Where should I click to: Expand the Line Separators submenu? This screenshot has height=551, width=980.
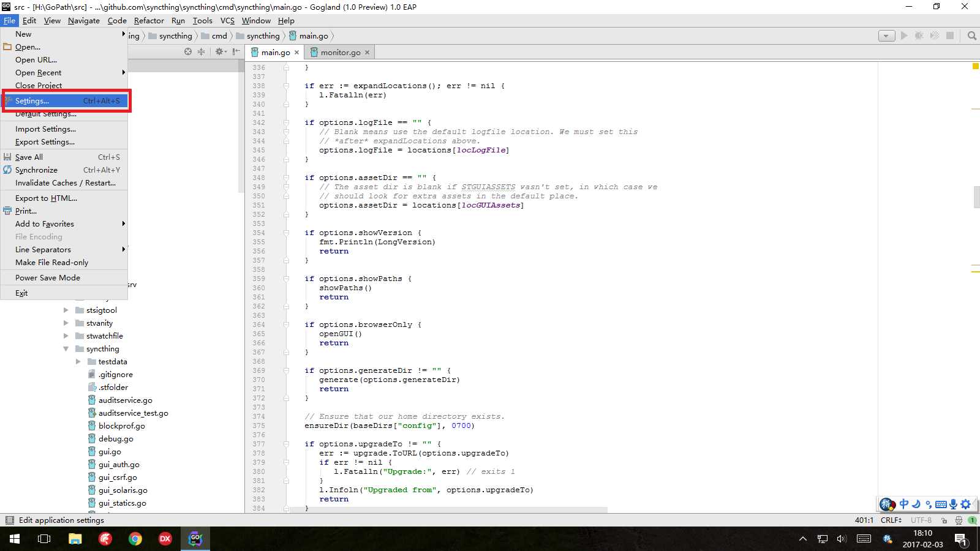point(64,250)
